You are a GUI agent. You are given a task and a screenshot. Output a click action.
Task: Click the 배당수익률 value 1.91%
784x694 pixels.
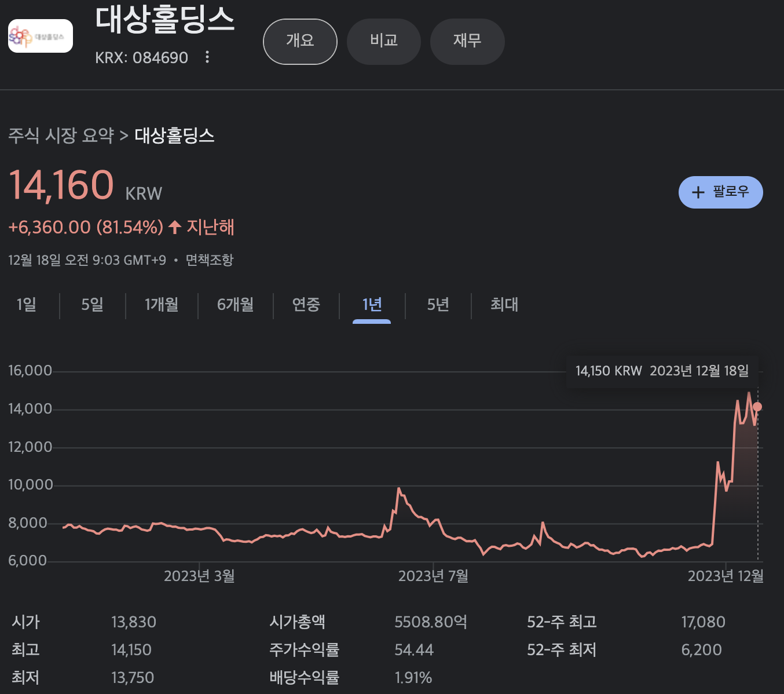413,678
